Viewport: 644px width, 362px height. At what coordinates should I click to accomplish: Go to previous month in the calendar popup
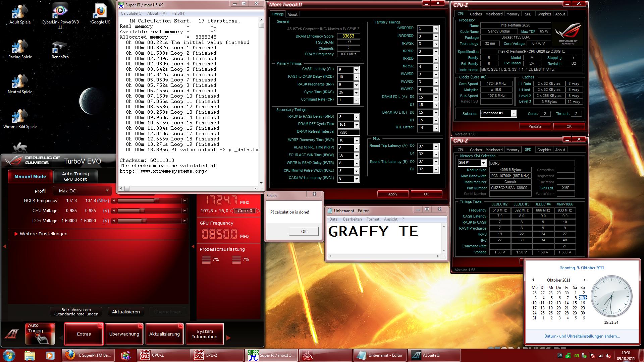(x=533, y=280)
